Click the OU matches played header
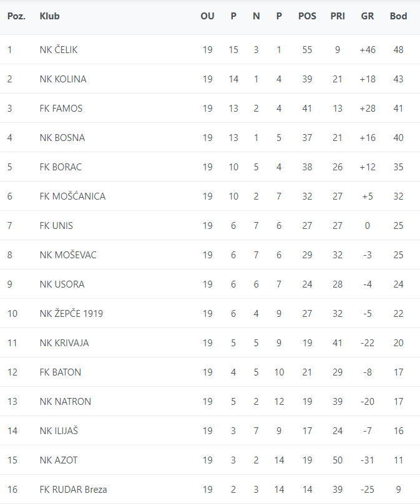 point(207,16)
